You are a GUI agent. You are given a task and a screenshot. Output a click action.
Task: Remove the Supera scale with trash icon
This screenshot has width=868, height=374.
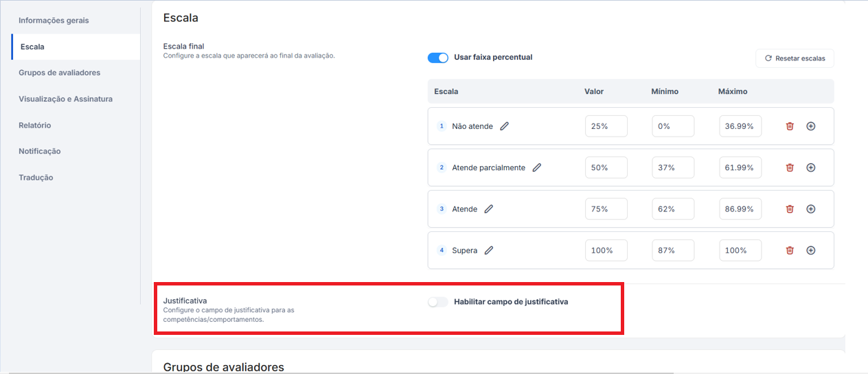pos(790,250)
